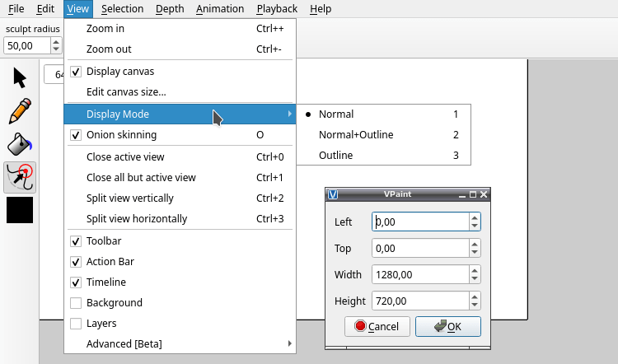
Task: Click the VPaint dialog logo icon
Action: [x=333, y=194]
